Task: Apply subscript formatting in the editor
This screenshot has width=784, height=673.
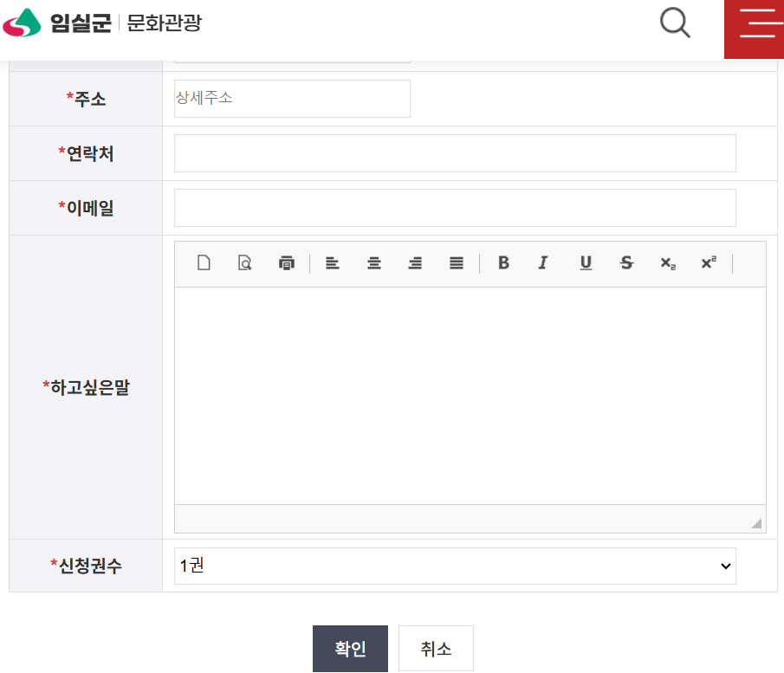Action: pyautogui.click(x=667, y=264)
